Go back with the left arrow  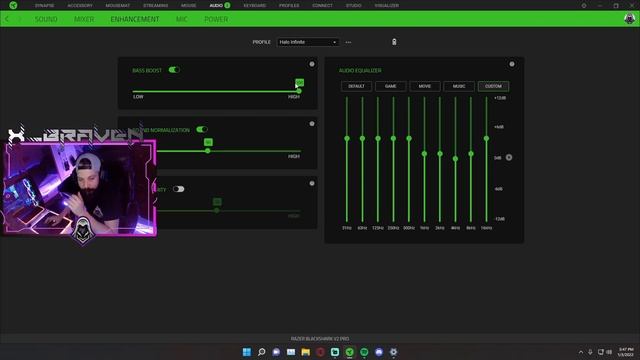[x=7, y=19]
